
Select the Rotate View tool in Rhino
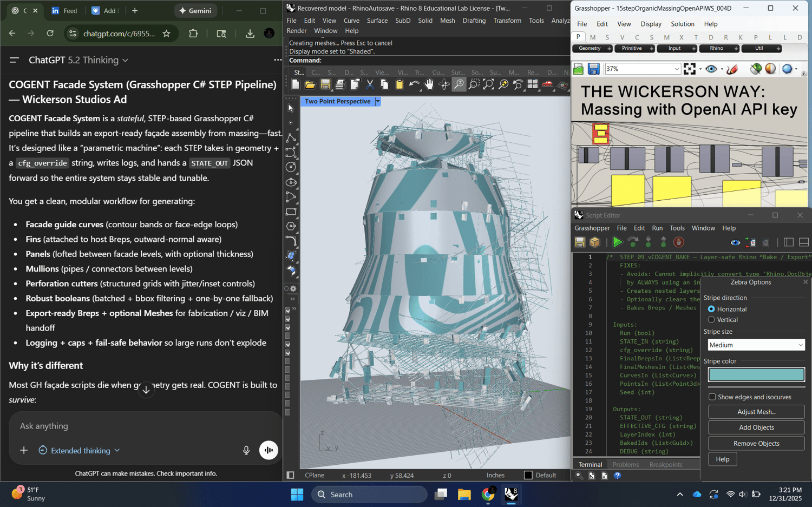click(x=444, y=84)
